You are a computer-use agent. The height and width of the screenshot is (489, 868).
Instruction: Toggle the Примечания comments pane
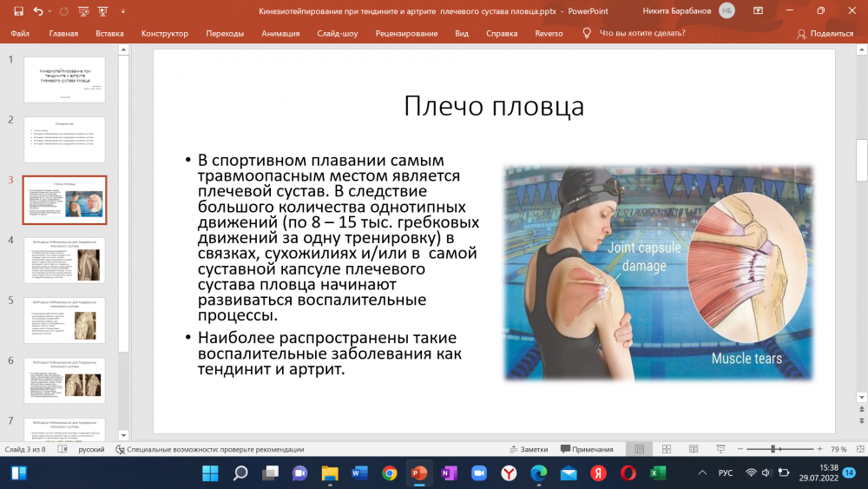pyautogui.click(x=587, y=449)
